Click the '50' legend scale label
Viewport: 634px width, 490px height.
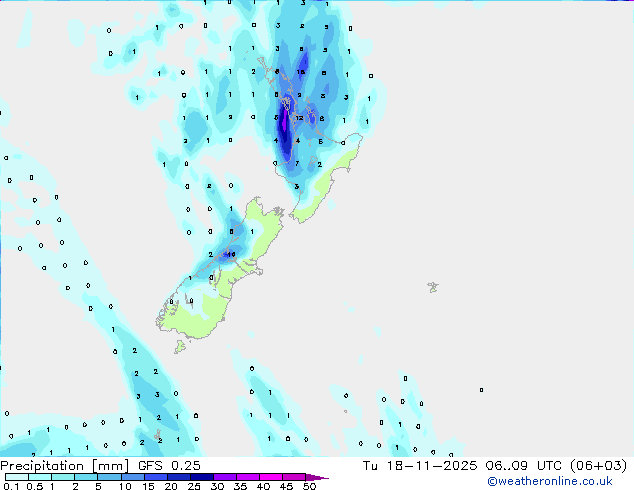point(309,486)
